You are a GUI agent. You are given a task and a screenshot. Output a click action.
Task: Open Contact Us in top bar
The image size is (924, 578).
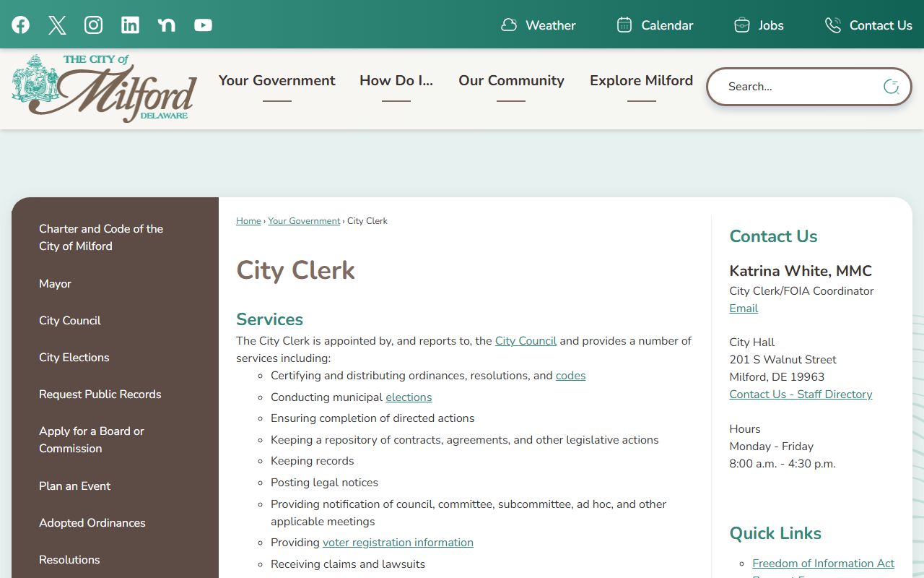click(881, 25)
